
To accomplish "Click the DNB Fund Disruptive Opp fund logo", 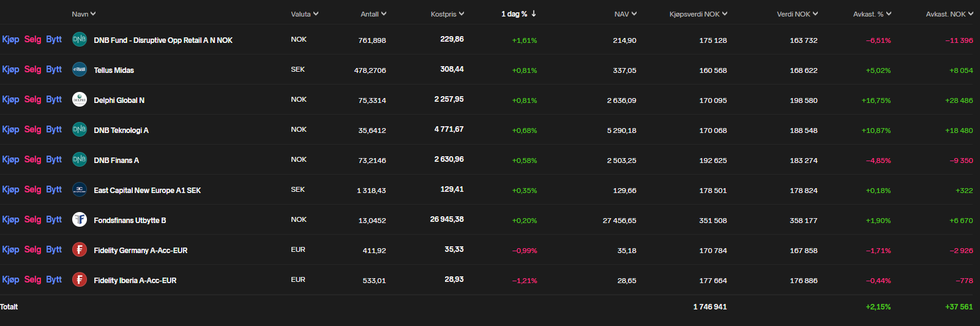I will tap(80, 39).
